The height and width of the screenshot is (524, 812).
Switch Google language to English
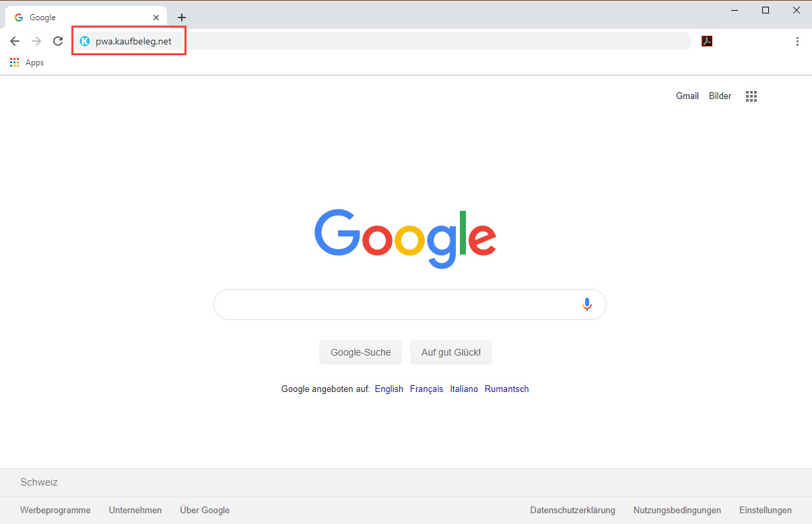pos(388,389)
